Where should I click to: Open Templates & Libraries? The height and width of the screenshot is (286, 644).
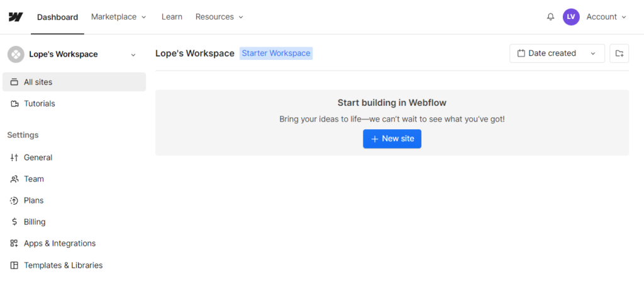click(63, 265)
